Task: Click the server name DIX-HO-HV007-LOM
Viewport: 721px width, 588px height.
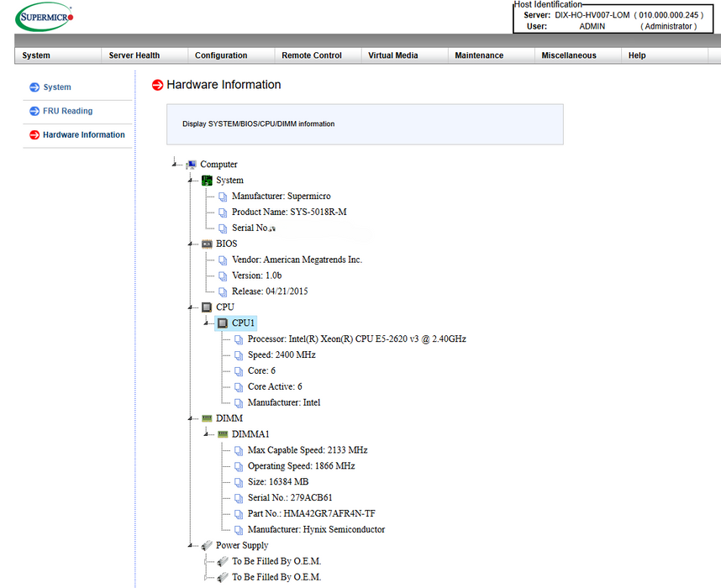Action: (x=592, y=15)
